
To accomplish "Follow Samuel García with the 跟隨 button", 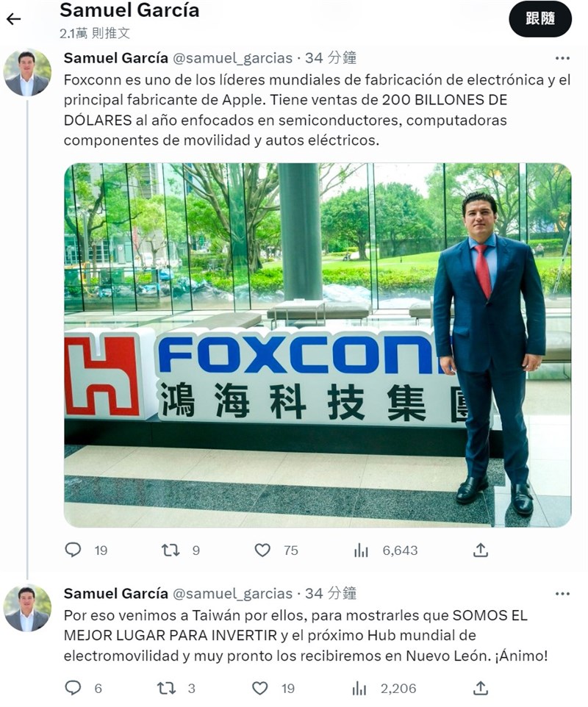I will 540,19.
